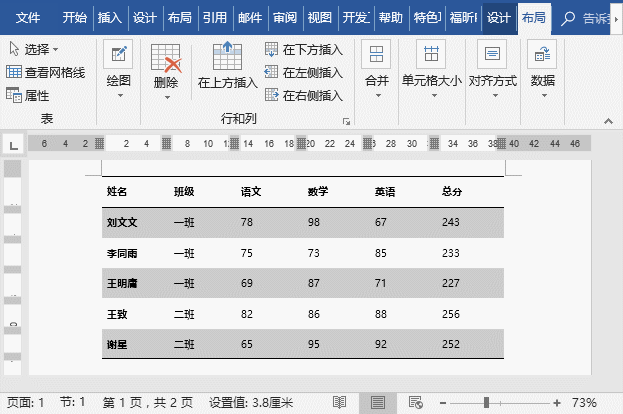This screenshot has width=623, height=414.
Task: Show more ribbon tabs with right arrow
Action: pos(616,19)
